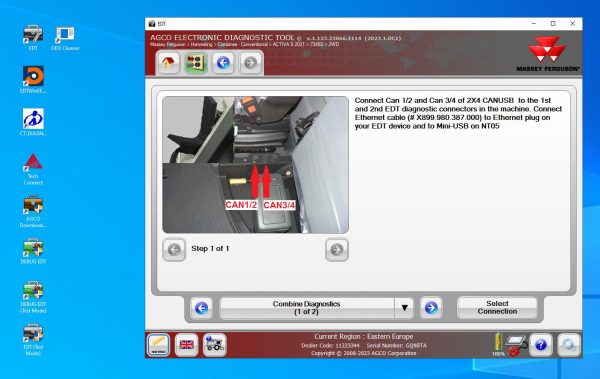Open the machine connection tree icon in toolbar

(x=196, y=62)
